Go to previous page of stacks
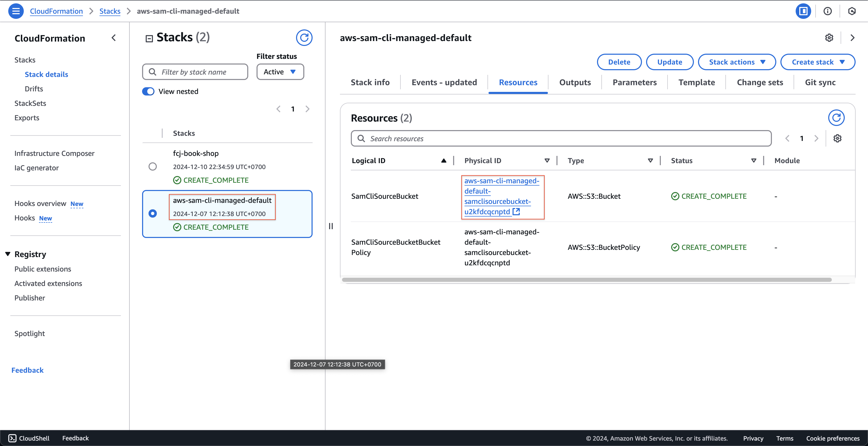The image size is (868, 446). [278, 109]
